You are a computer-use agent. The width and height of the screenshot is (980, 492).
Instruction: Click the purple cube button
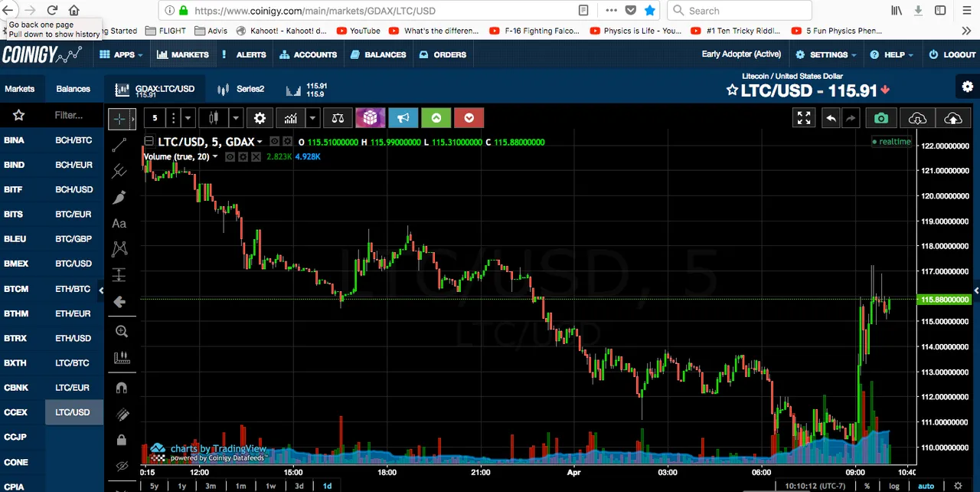point(371,118)
